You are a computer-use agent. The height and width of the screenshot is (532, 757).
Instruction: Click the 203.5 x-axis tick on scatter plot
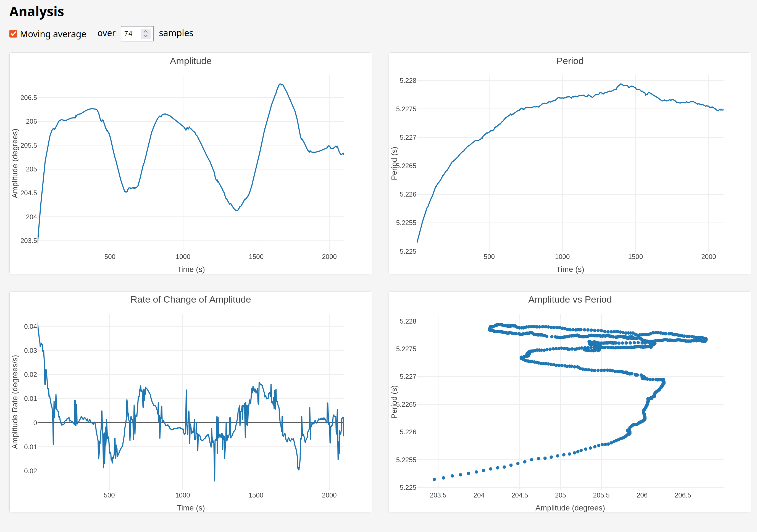tap(438, 495)
